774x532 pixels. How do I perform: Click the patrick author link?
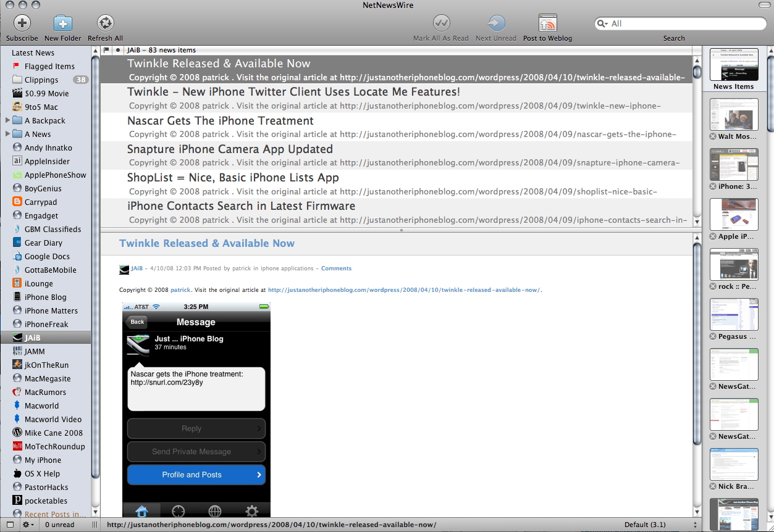point(180,289)
